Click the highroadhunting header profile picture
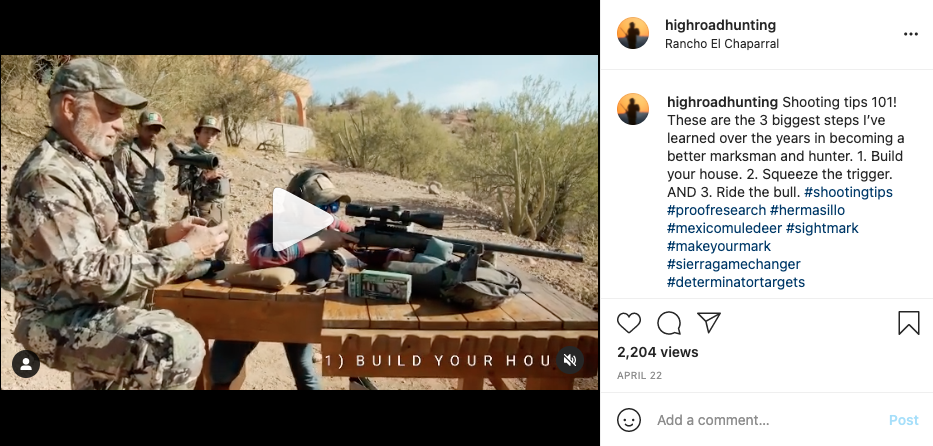 633,33
